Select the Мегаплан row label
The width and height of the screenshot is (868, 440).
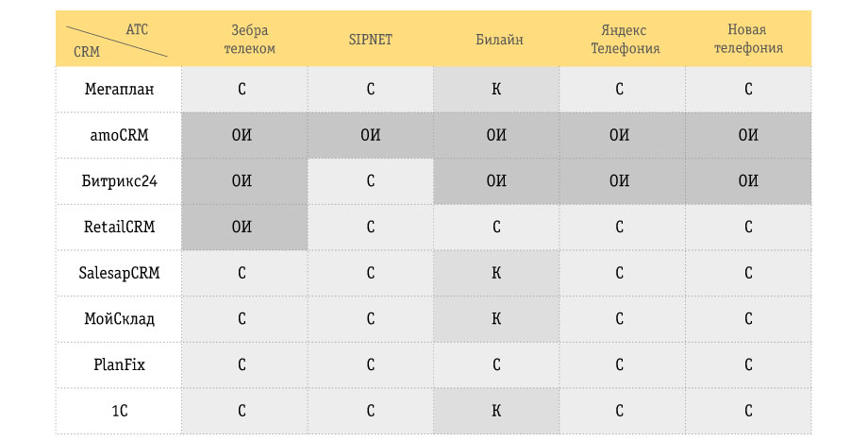tap(119, 89)
